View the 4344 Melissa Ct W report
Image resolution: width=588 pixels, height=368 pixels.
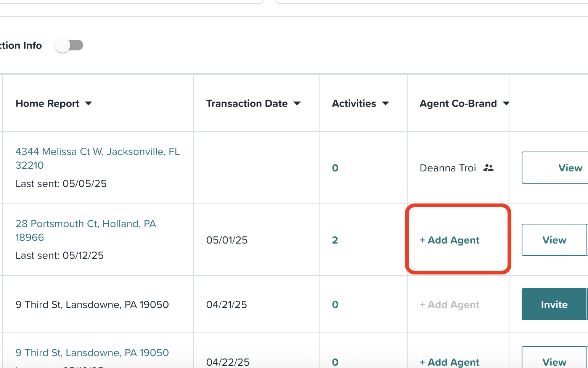(x=555, y=168)
